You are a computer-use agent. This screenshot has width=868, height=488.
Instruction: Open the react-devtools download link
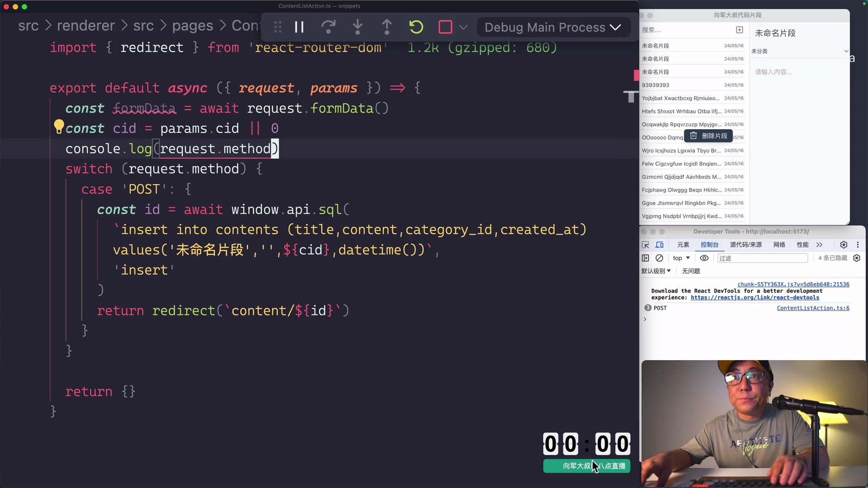point(755,298)
